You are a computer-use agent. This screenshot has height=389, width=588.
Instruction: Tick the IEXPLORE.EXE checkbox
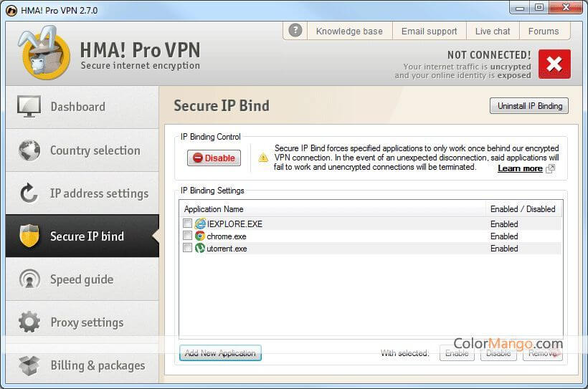tap(188, 224)
